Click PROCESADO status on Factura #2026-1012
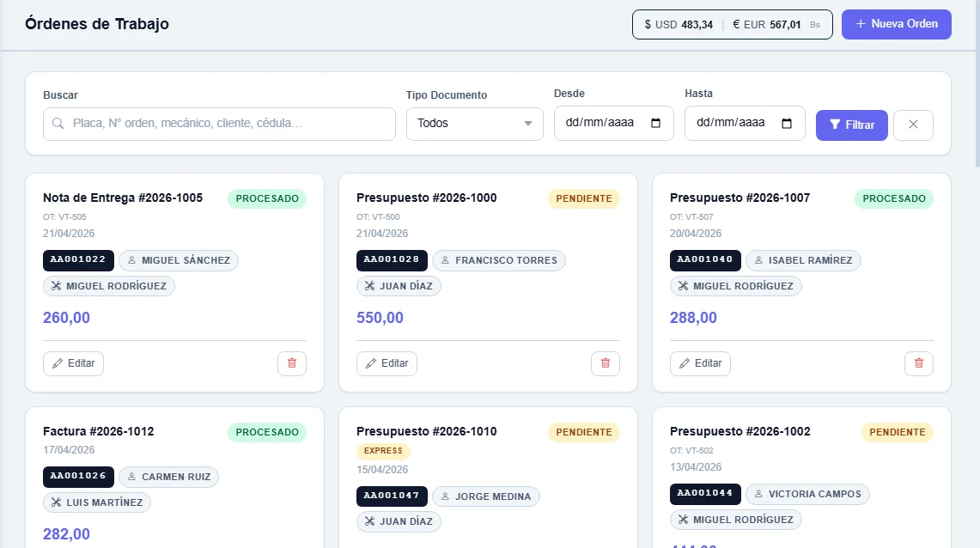 (x=267, y=432)
